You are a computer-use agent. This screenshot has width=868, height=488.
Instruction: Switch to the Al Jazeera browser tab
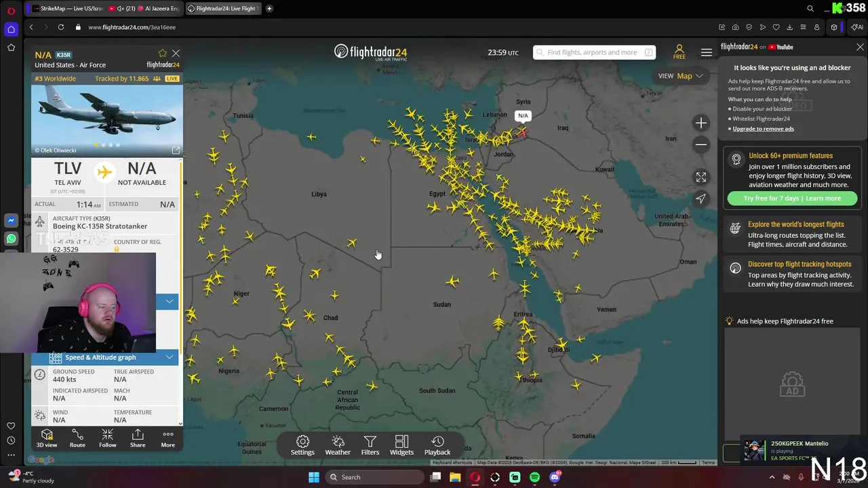[158, 9]
